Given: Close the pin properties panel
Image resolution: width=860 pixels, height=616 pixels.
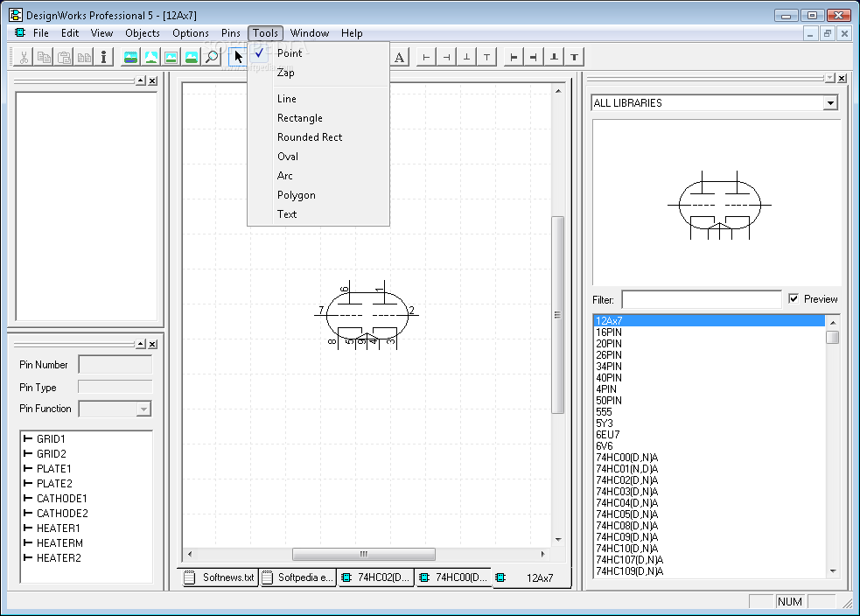Looking at the screenshot, I should click(152, 344).
